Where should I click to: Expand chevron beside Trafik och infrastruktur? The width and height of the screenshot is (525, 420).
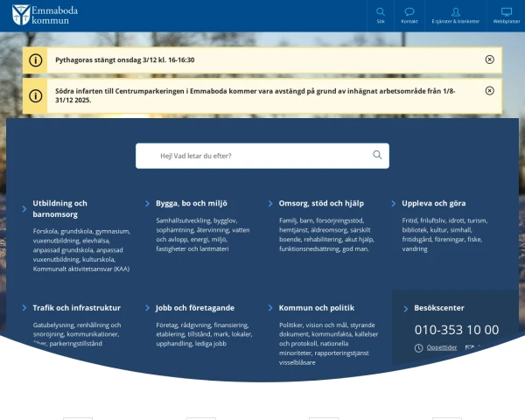(x=24, y=308)
